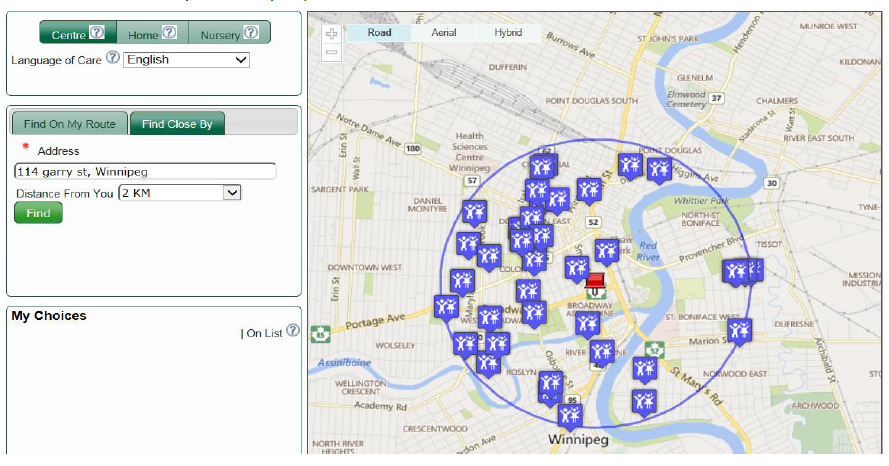Select the Find Close By tab
889x466 pixels.
coord(177,124)
